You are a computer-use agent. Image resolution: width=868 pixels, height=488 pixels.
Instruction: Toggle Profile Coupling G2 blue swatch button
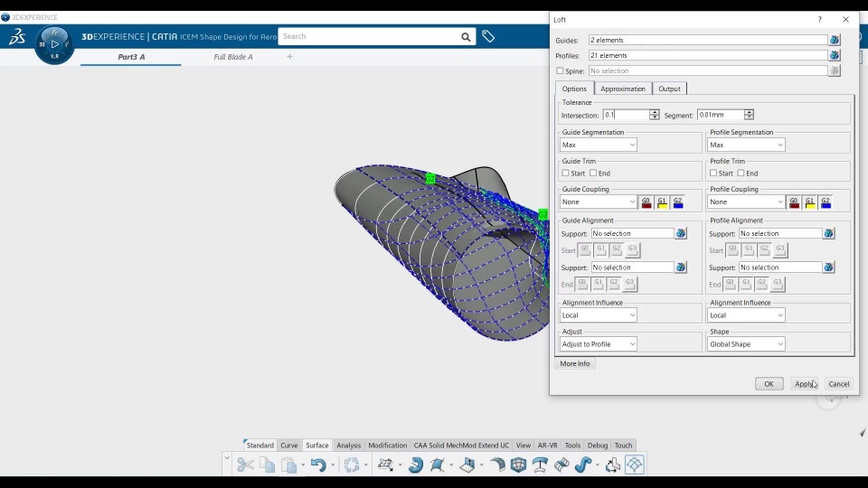click(x=826, y=202)
